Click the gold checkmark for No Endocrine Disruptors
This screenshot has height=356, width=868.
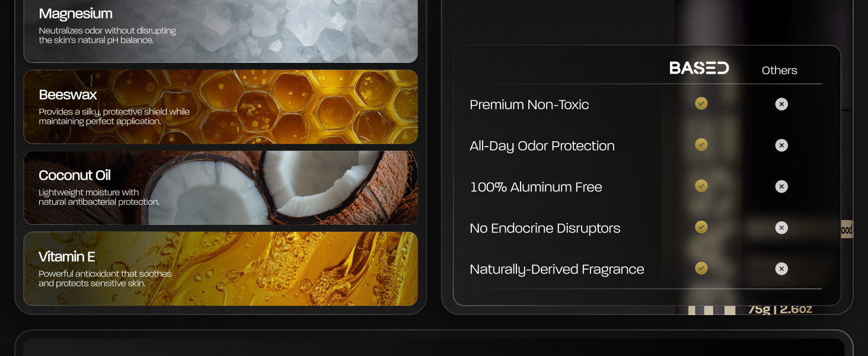(701, 227)
